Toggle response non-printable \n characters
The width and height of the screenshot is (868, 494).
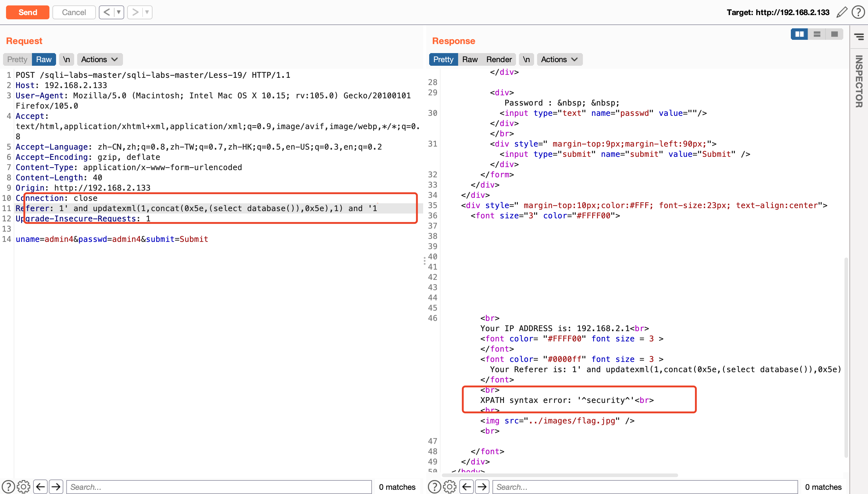(x=526, y=59)
